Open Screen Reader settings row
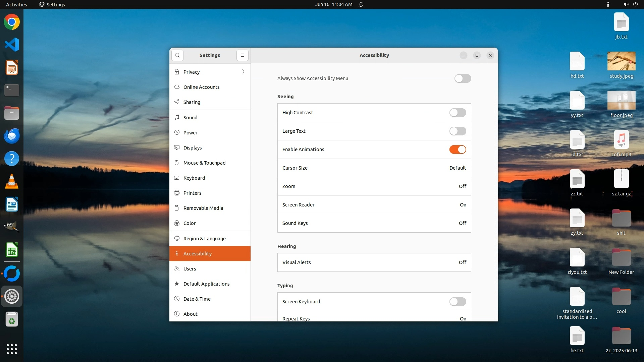The width and height of the screenshot is (644, 362). 374,205
